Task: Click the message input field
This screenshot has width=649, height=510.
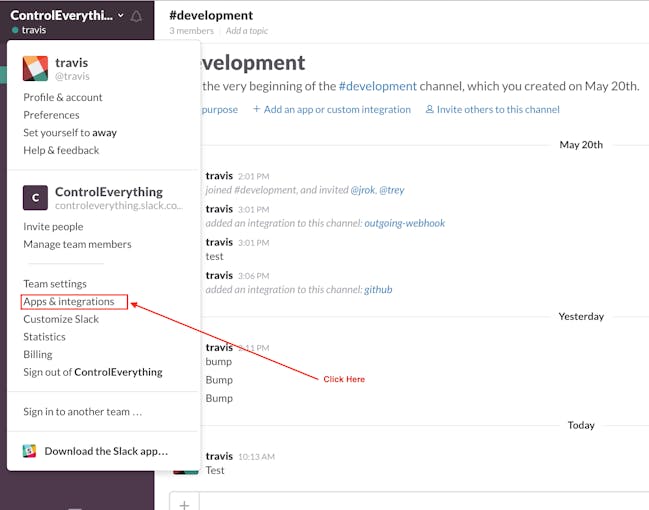Action: 424,502
